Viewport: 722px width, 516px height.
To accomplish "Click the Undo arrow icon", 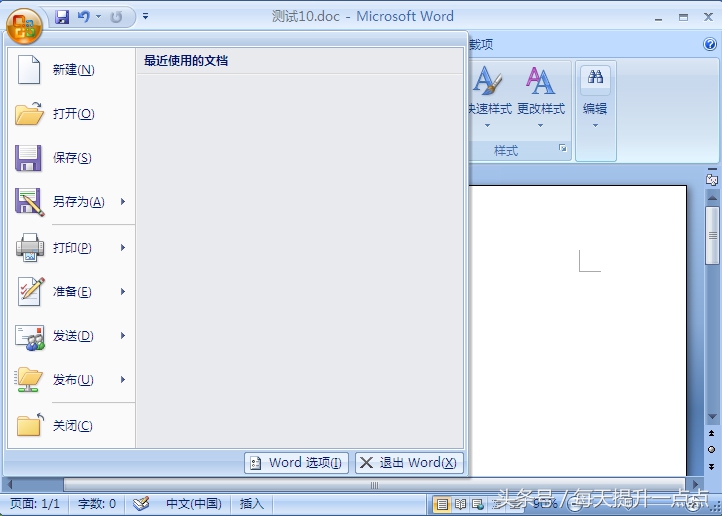I will pos(84,17).
